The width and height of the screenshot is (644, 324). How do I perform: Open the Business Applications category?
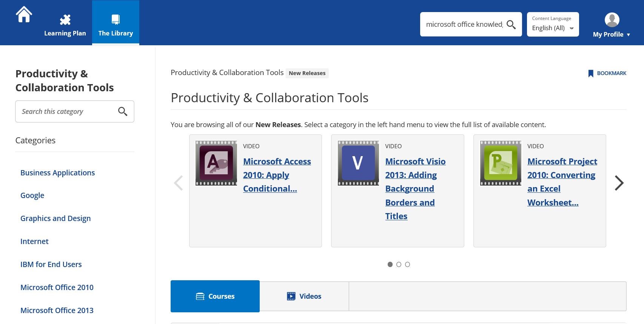(57, 173)
